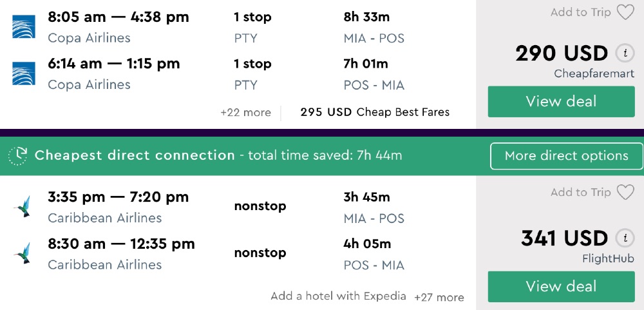
Task: Click View deal for the 290 USD fare
Action: [561, 101]
